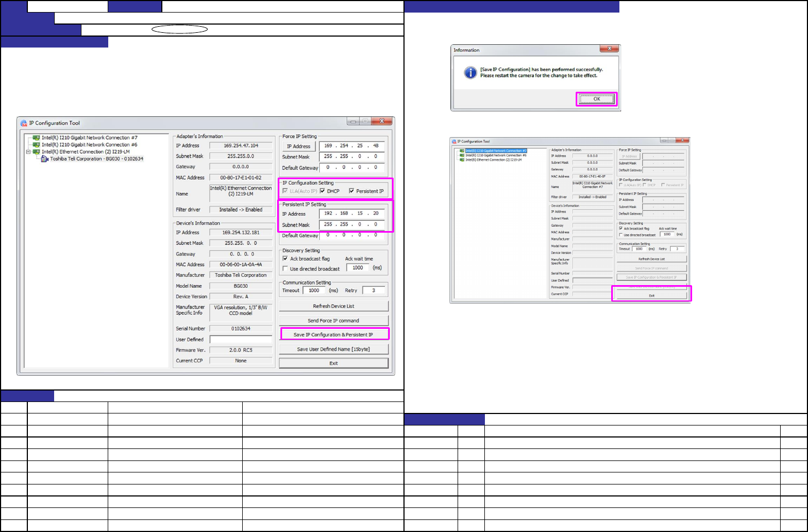The height and width of the screenshot is (532, 808).
Task: Enable Use directed broadcast in larger tool window
Action: (285, 269)
